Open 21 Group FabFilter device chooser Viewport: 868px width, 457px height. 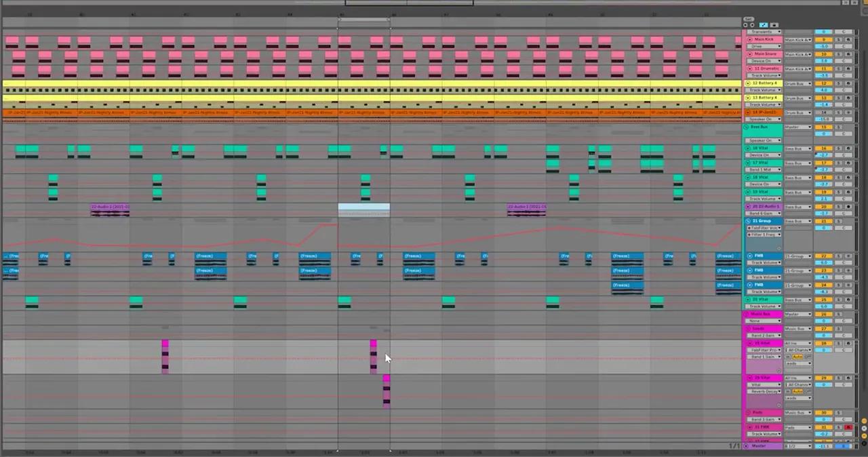click(764, 228)
